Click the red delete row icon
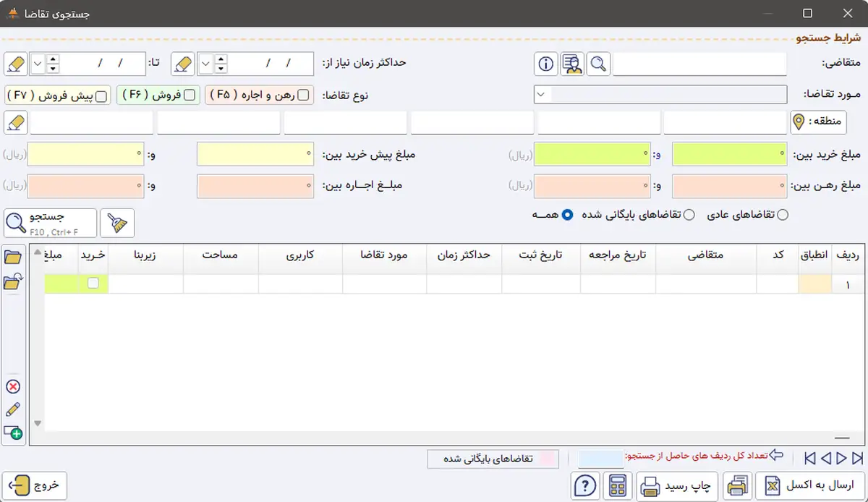 (13, 386)
